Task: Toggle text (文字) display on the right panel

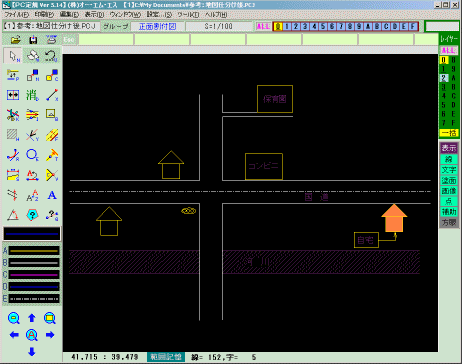Action: [449, 170]
